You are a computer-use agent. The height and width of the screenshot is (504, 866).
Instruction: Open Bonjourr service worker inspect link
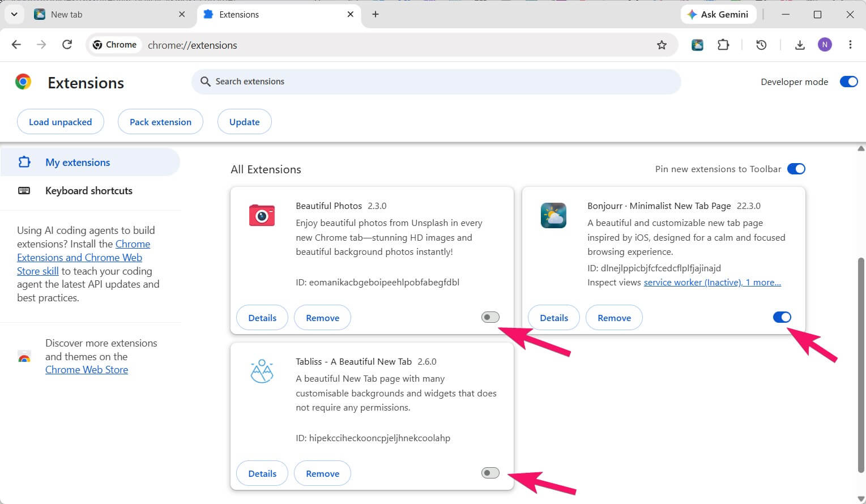713,283
